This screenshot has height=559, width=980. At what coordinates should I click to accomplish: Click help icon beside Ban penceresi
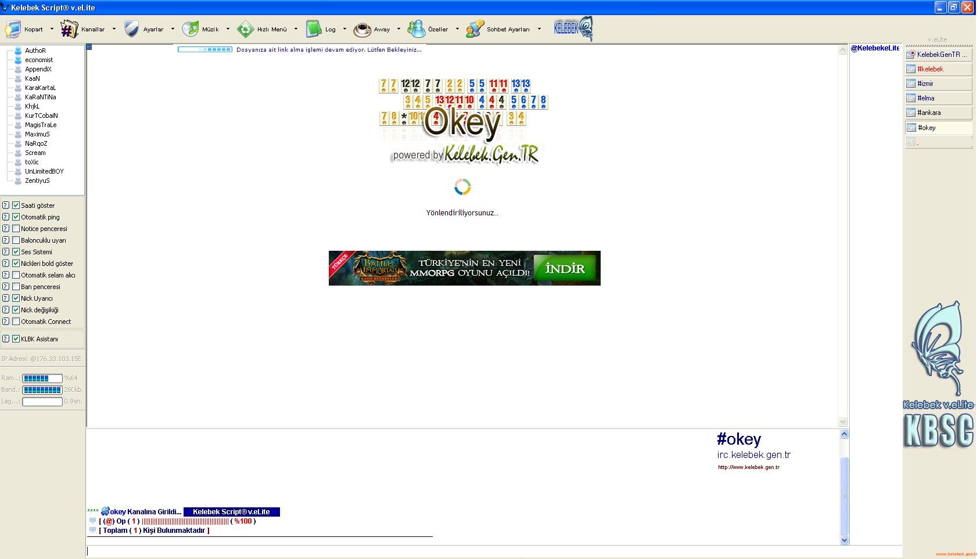(x=6, y=286)
